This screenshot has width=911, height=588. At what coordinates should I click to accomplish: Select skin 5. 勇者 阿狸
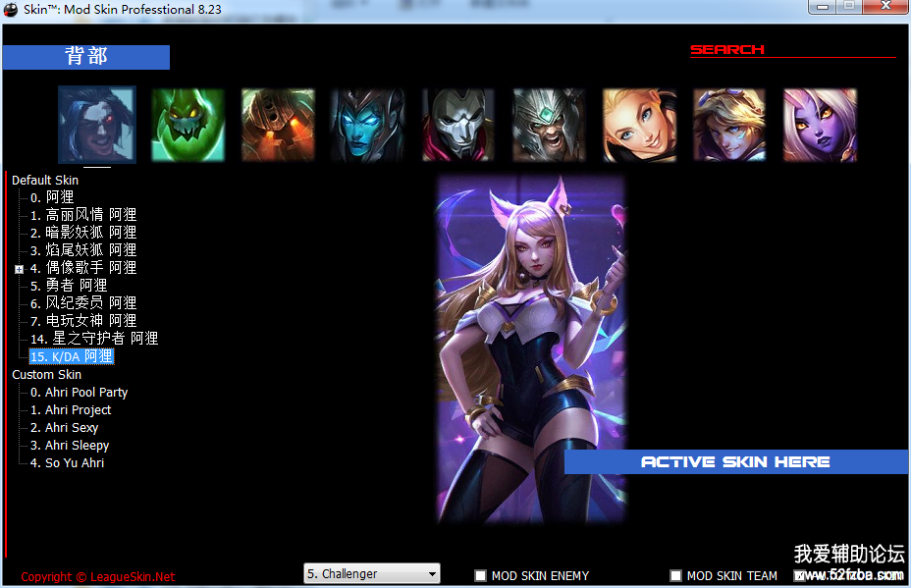point(69,286)
